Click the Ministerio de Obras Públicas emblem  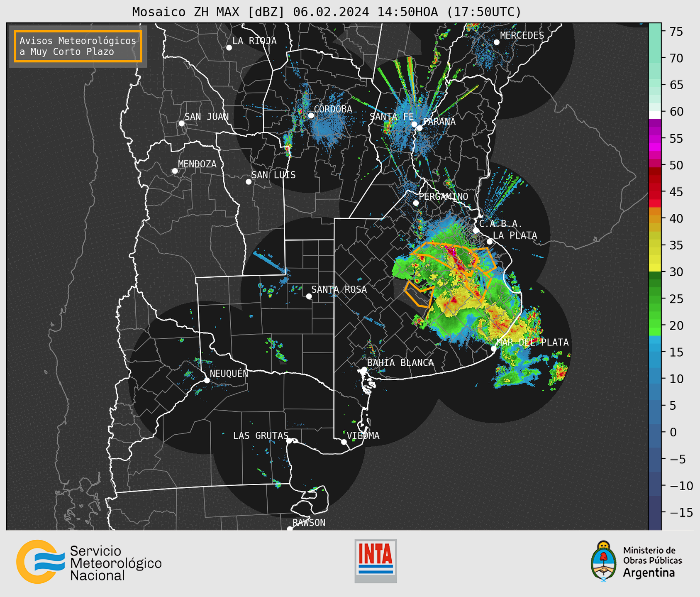[x=604, y=561]
